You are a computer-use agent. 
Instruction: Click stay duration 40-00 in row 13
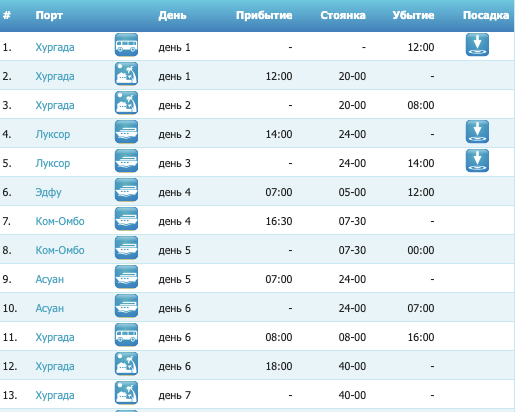[352, 396]
